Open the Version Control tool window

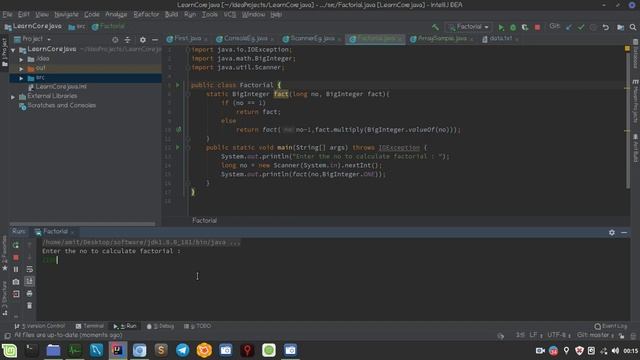(40, 326)
